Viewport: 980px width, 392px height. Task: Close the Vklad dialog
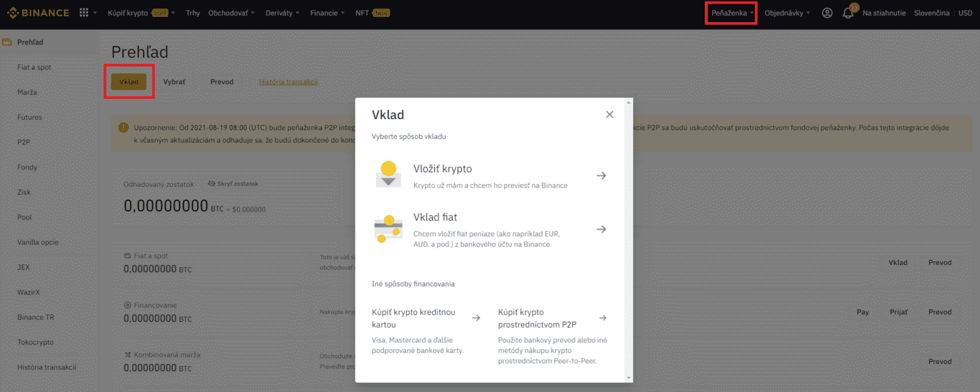click(610, 115)
